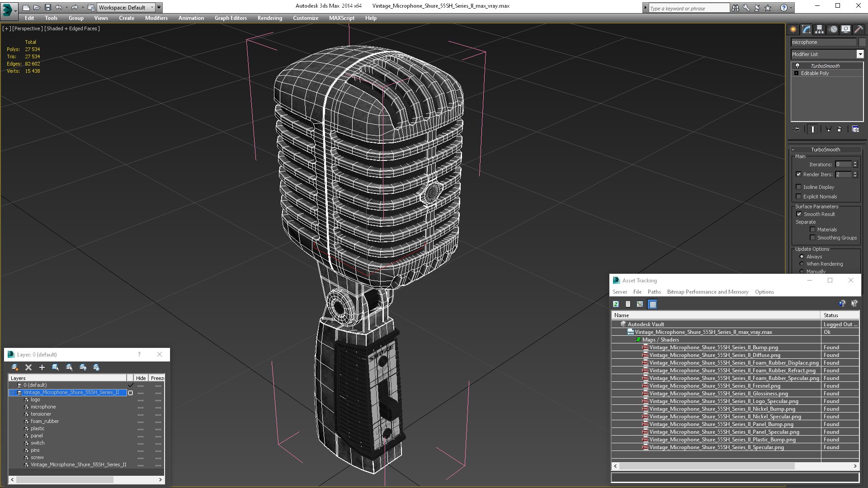Refresh the Asset Tracking list
The height and width of the screenshot is (488, 868).
[616, 304]
